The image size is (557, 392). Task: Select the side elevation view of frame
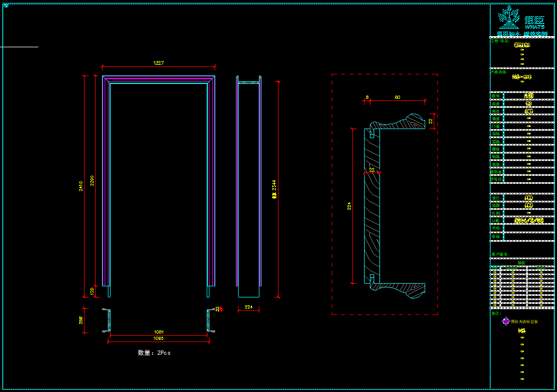pyautogui.click(x=249, y=186)
